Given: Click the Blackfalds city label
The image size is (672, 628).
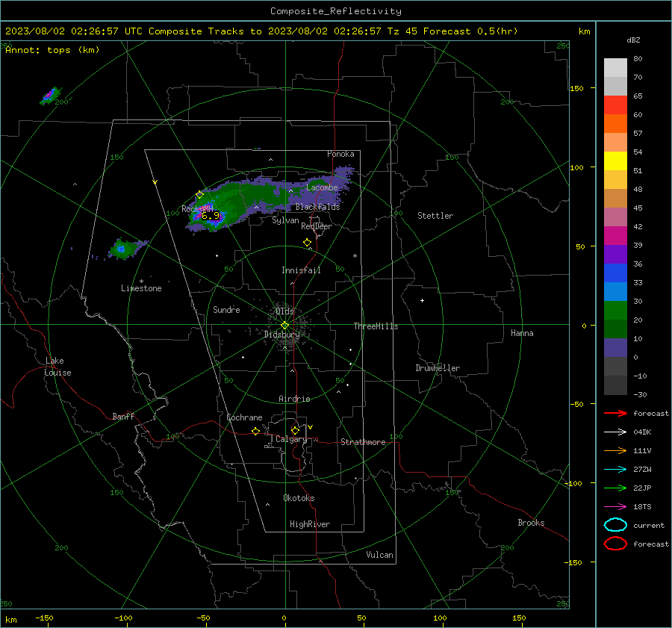Looking at the screenshot, I should [317, 207].
